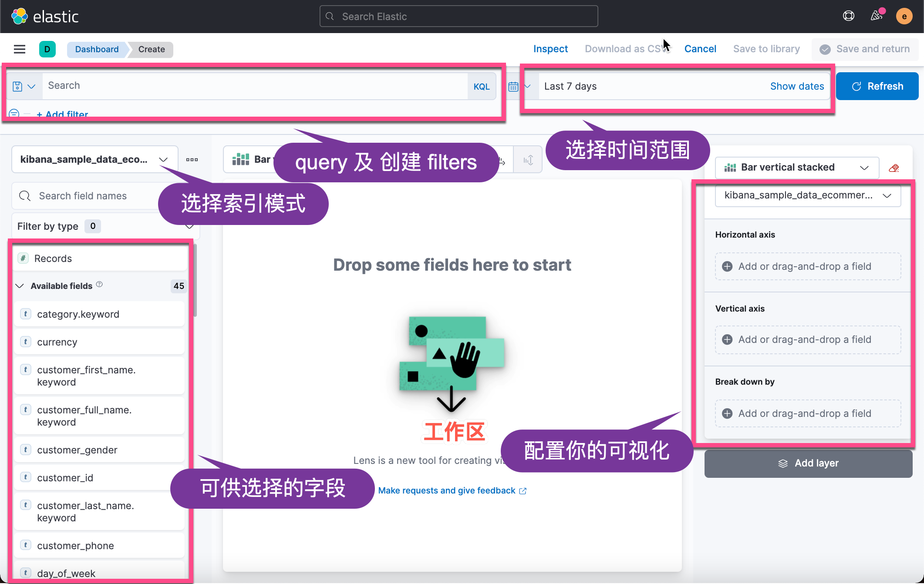The height and width of the screenshot is (584, 924).
Task: Click Inspect menu item
Action: point(550,49)
